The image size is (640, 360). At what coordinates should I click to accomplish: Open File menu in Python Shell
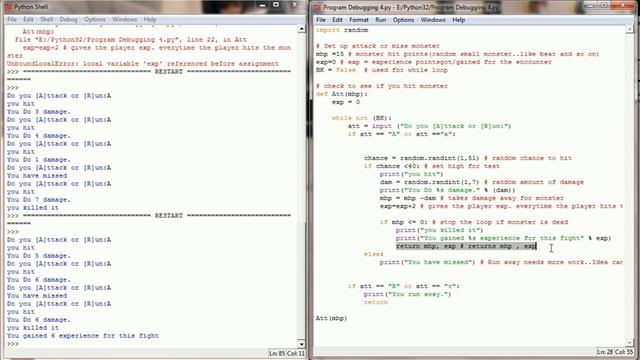tap(11, 20)
